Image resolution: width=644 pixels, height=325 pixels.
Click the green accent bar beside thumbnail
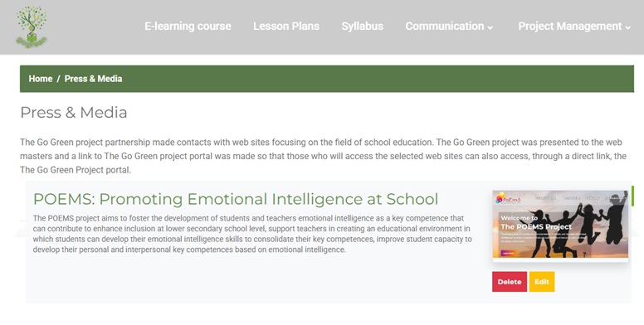pyautogui.click(x=633, y=196)
